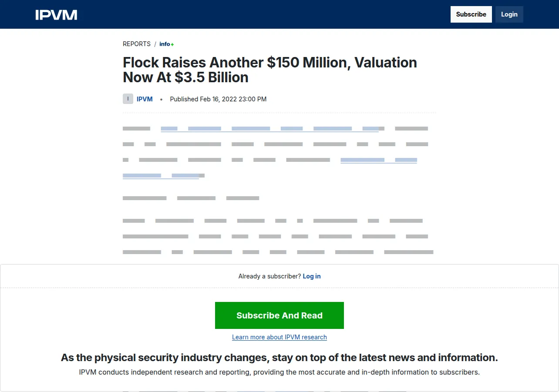The height and width of the screenshot is (392, 559).
Task: Click the IPVM logo in header
Action: coord(56,15)
